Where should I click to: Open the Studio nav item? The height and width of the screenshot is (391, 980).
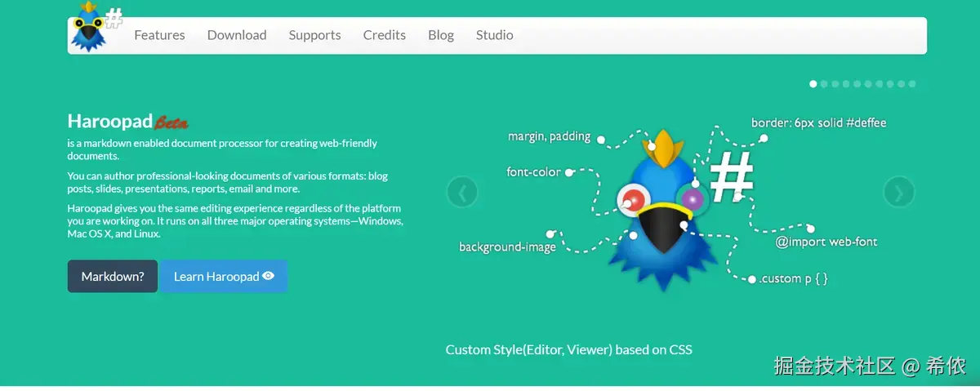[x=495, y=35]
